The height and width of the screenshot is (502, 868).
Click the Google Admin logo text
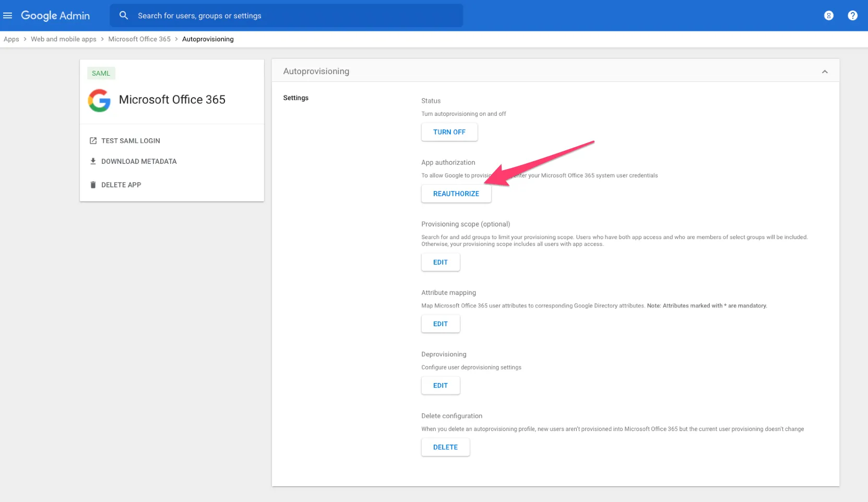[55, 16]
